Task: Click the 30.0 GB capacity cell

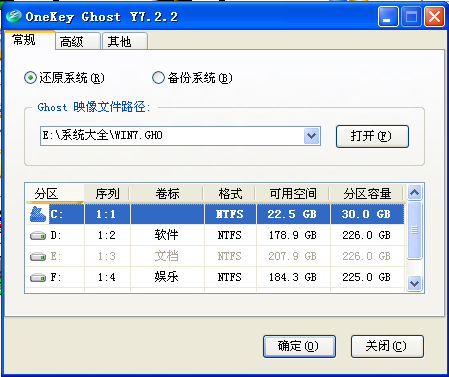Action: tap(367, 214)
